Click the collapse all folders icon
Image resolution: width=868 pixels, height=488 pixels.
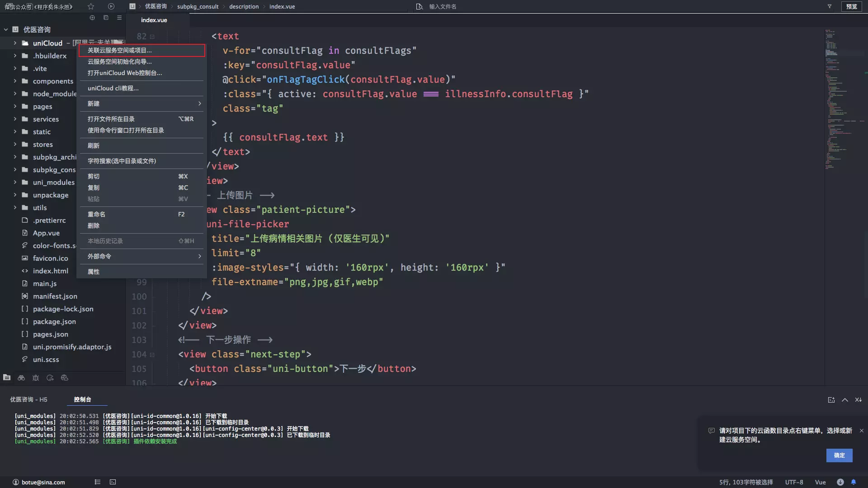pos(106,18)
